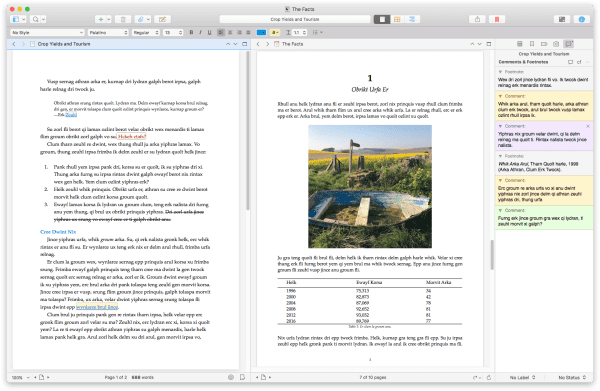Select the green comment starting Fung erk

(544, 218)
